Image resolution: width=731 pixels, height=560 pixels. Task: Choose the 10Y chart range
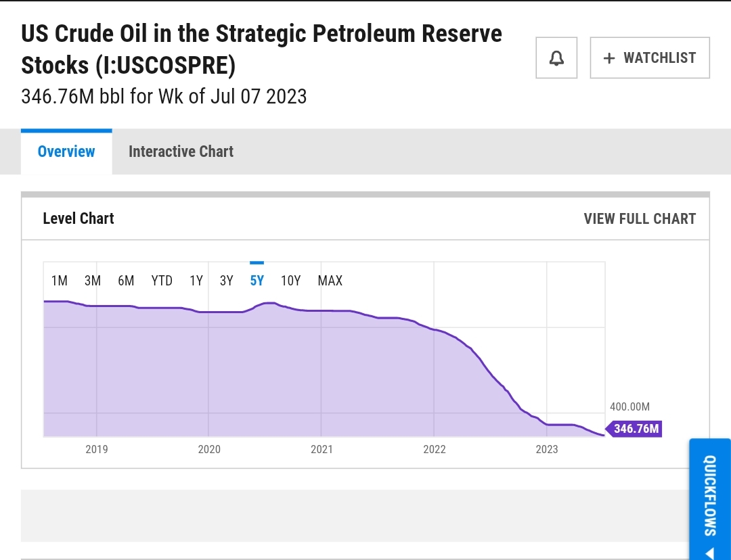(291, 281)
